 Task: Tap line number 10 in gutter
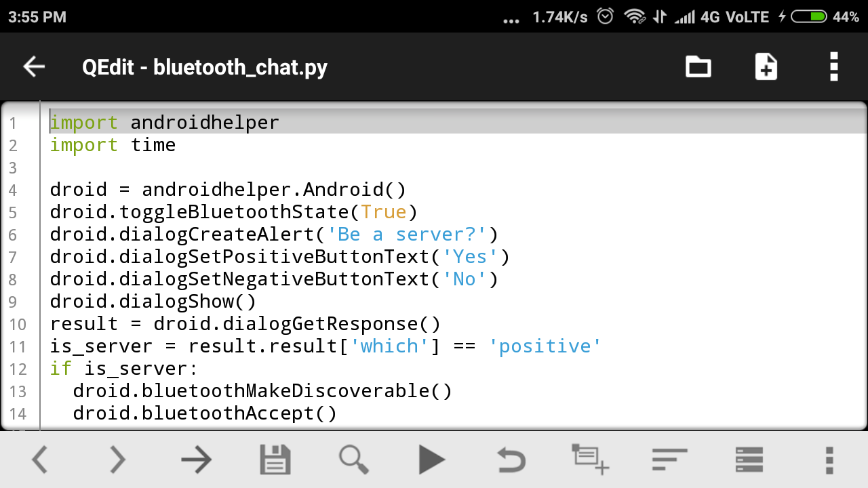(18, 325)
